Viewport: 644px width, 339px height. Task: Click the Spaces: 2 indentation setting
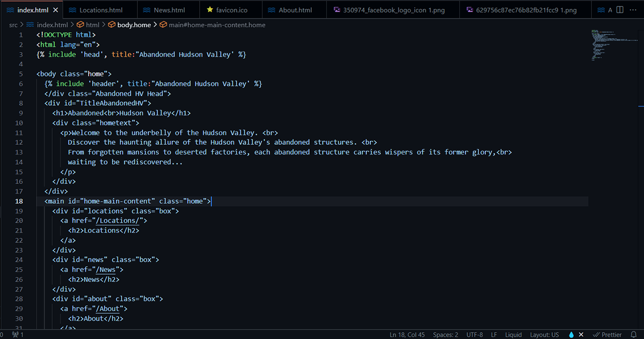point(445,335)
